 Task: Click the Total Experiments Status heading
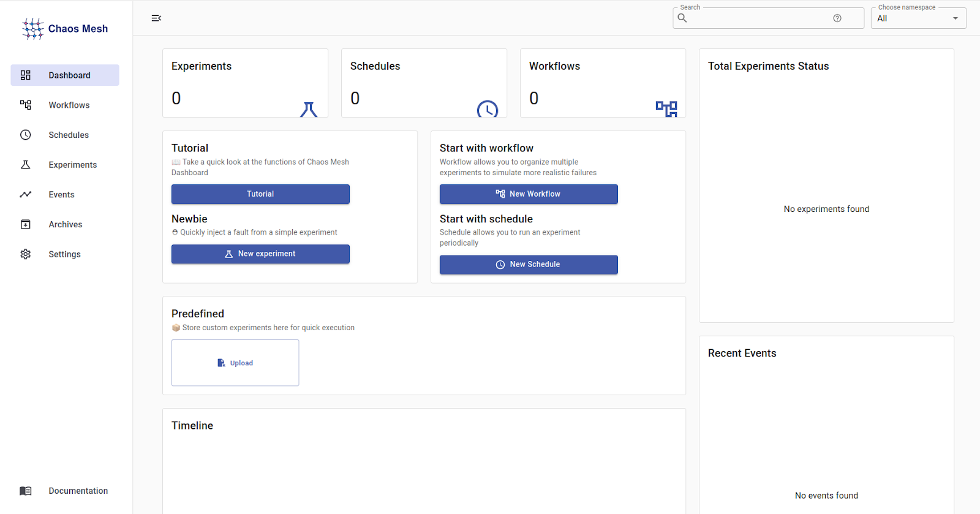pos(768,66)
